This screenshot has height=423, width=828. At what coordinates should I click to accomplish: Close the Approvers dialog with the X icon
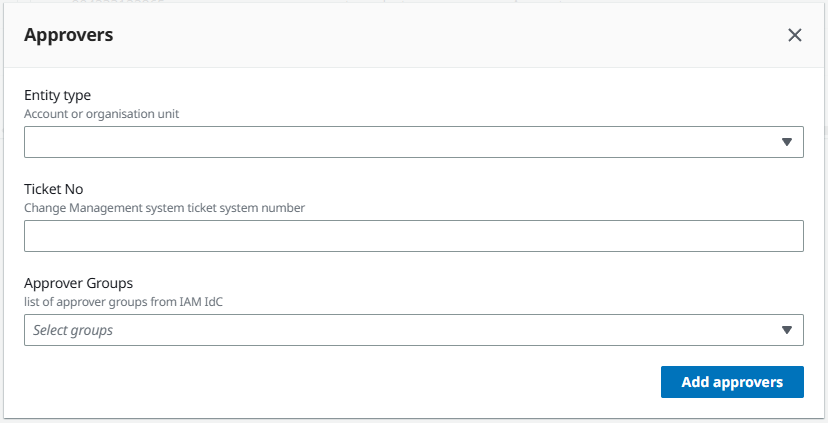(x=795, y=35)
